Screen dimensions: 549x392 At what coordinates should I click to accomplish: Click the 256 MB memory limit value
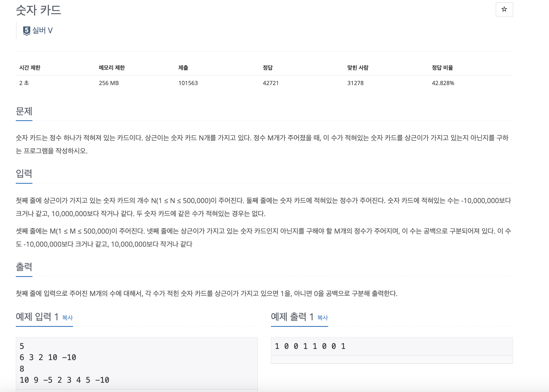(108, 83)
